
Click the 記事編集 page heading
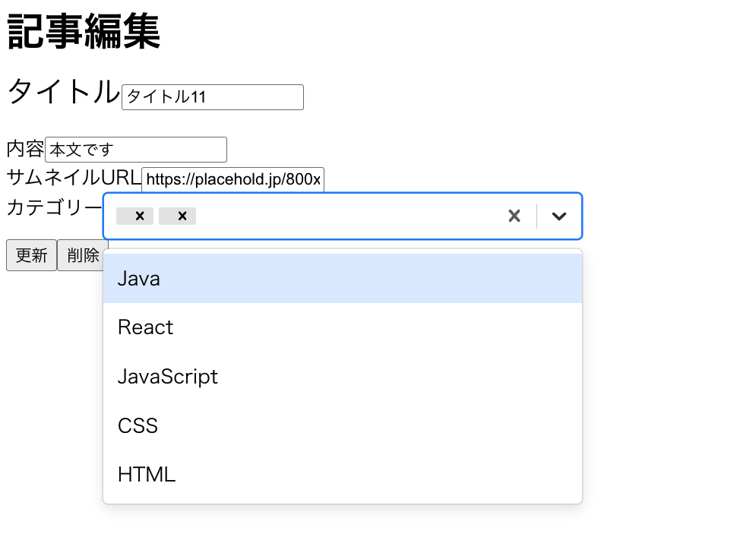tap(84, 30)
